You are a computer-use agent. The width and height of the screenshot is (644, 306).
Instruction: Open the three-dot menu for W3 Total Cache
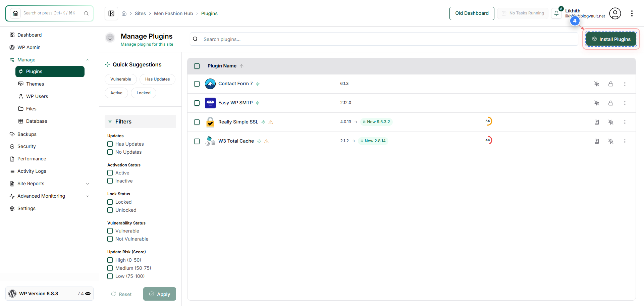coord(625,141)
